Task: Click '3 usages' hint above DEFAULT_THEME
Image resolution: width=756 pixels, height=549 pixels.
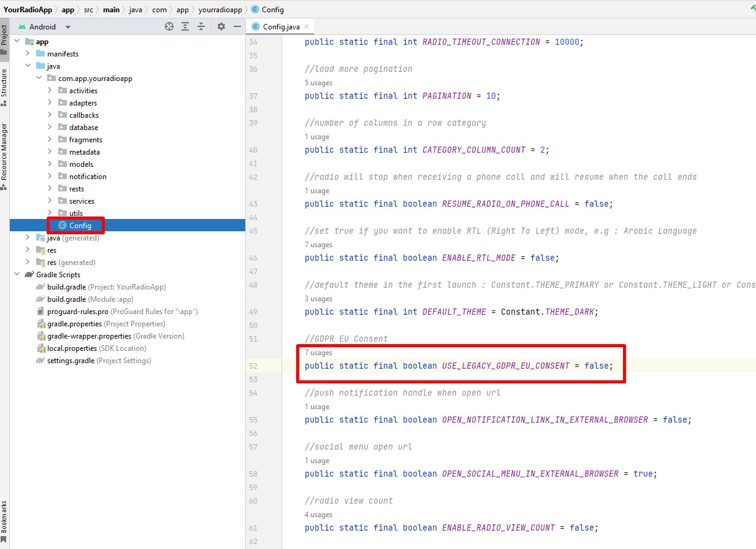Action: coord(318,299)
